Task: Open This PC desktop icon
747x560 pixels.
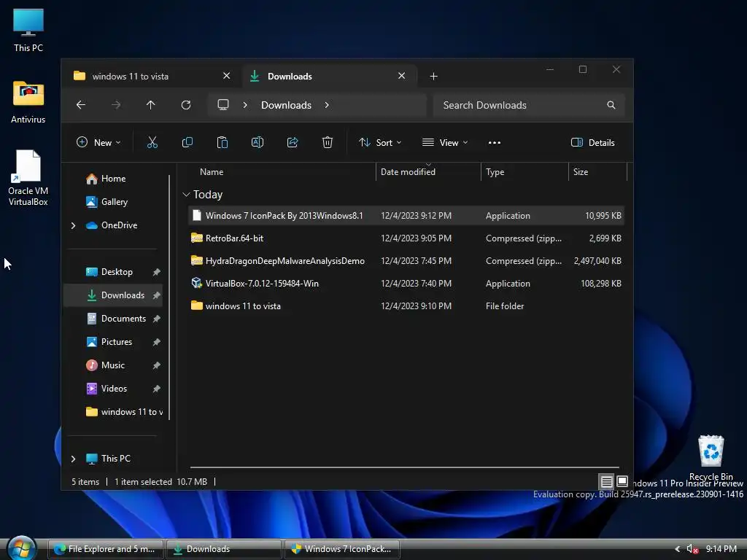Action: 28,30
